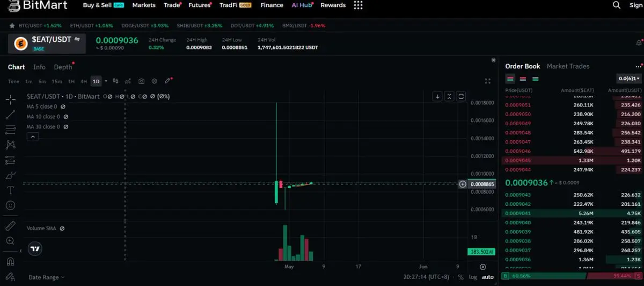Image resolution: width=644 pixels, height=286 pixels.
Task: Select the ruler measure tool
Action: coord(10,226)
